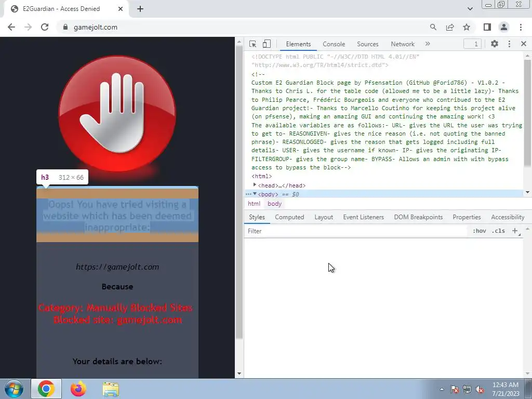Select the Styles sub-tab
Viewport: 532px width, 399px height.
(257, 217)
